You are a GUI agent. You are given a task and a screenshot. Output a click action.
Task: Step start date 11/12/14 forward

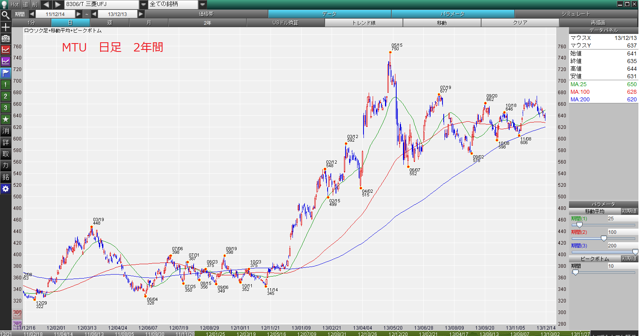(x=79, y=14)
